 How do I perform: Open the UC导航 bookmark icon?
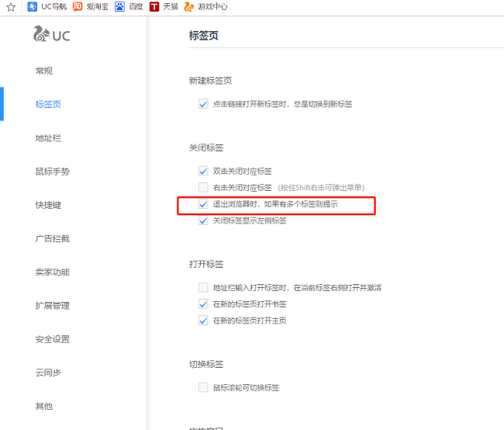pos(32,6)
